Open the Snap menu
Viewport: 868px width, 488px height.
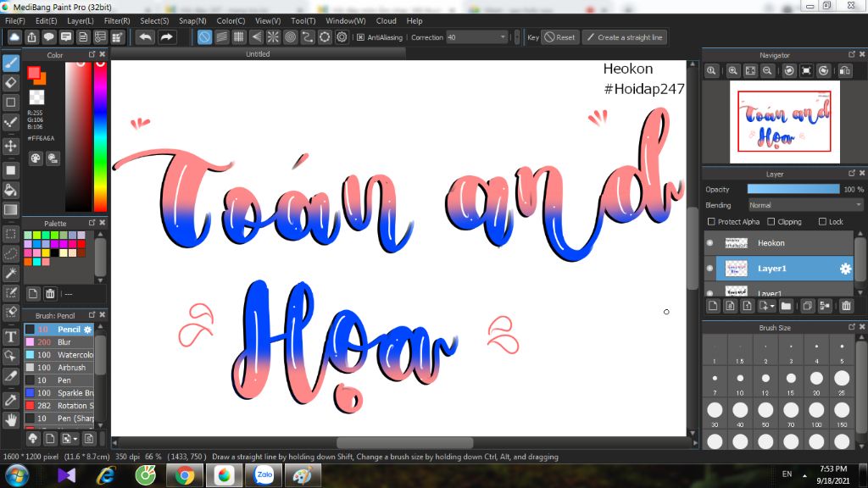click(192, 21)
